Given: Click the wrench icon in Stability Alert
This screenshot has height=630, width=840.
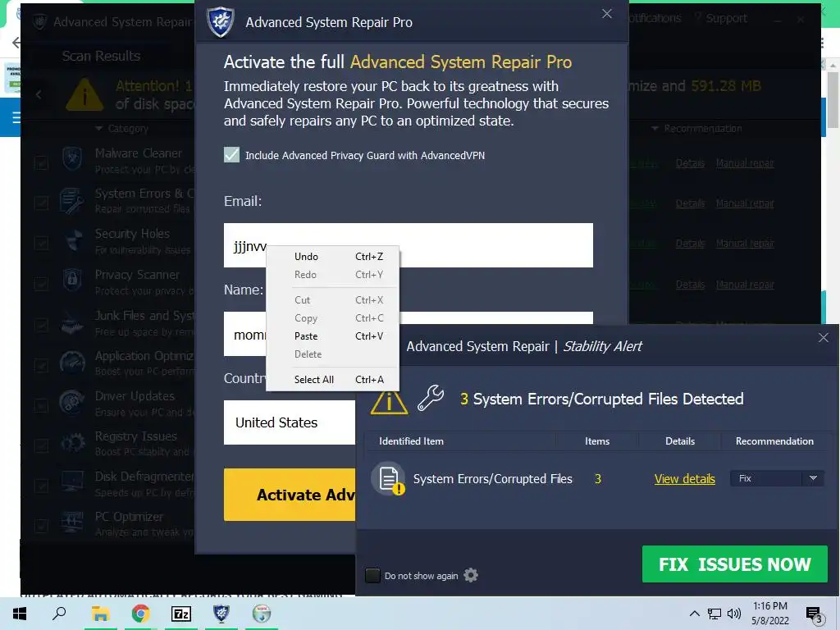Looking at the screenshot, I should click(x=431, y=398).
